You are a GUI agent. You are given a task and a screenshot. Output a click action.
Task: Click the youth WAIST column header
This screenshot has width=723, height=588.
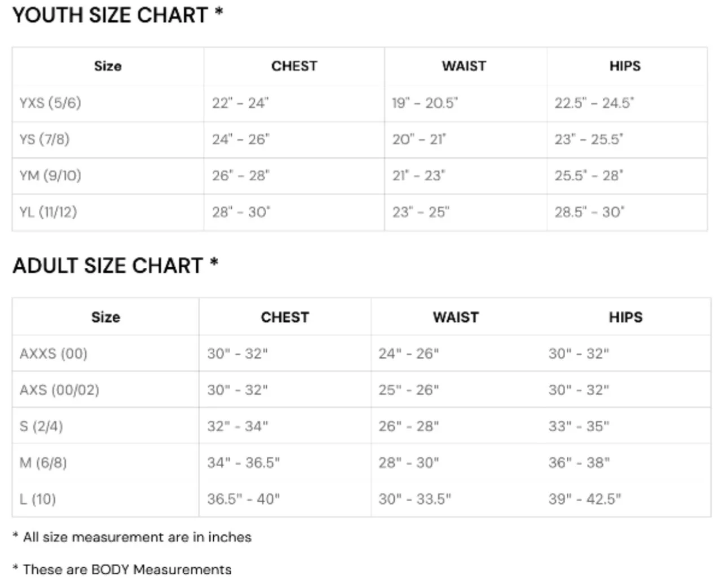pyautogui.click(x=464, y=67)
